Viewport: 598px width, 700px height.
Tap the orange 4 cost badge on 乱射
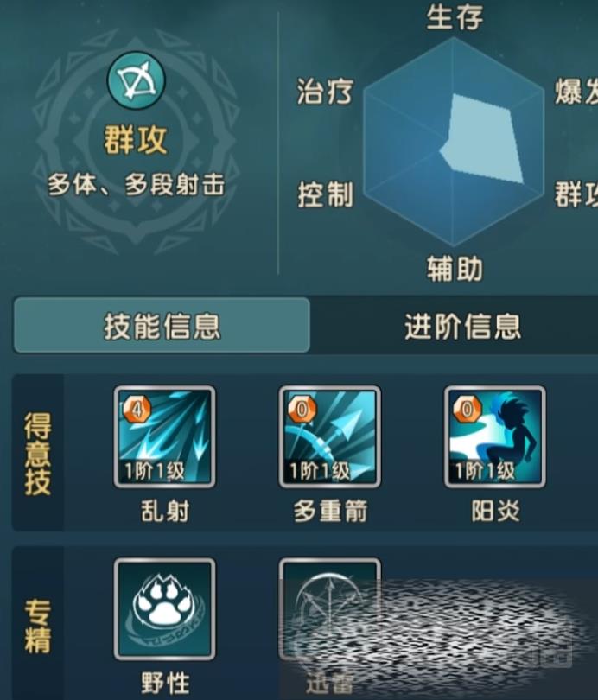tap(137, 409)
